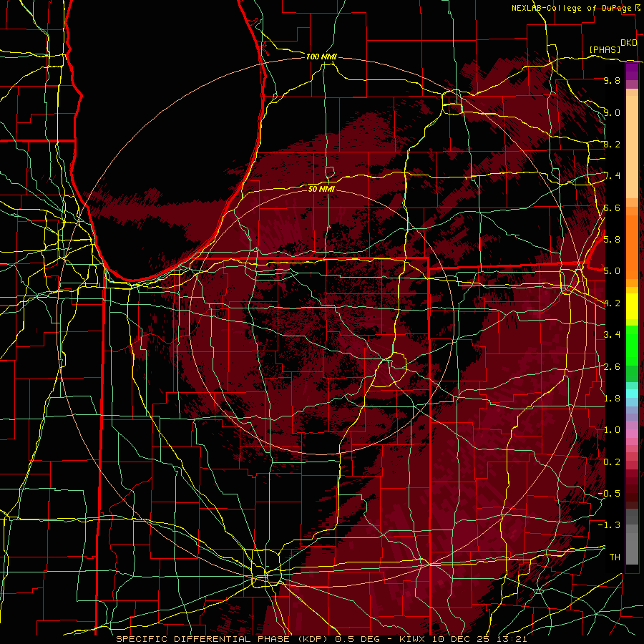The width and height of the screenshot is (644, 644).
Task: Click the 5.0 value on the color scale
Action: point(612,271)
